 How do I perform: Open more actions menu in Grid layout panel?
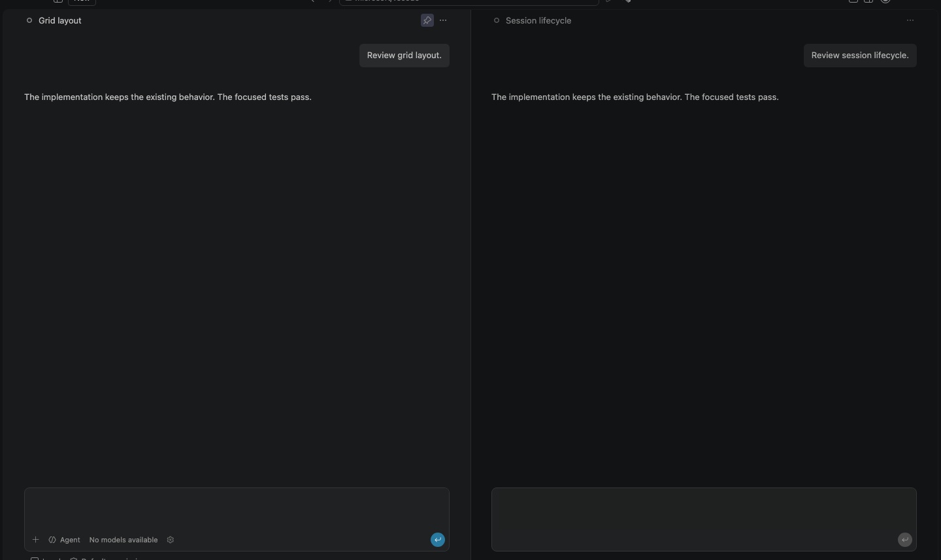point(443,20)
